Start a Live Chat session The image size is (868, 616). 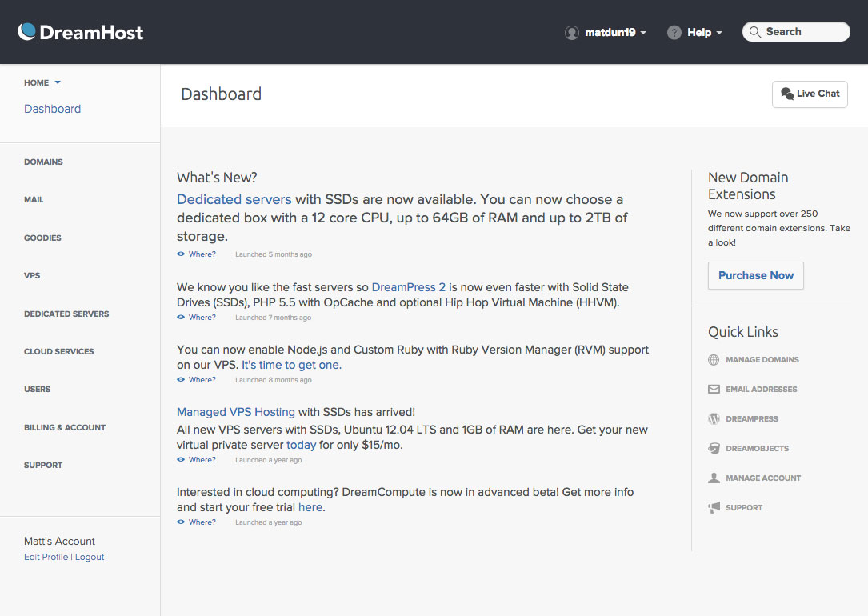click(810, 94)
